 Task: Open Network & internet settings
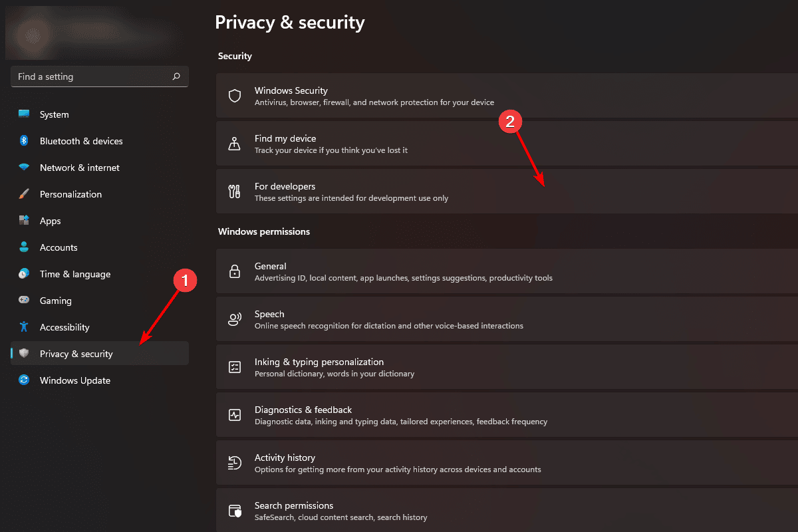pos(79,168)
